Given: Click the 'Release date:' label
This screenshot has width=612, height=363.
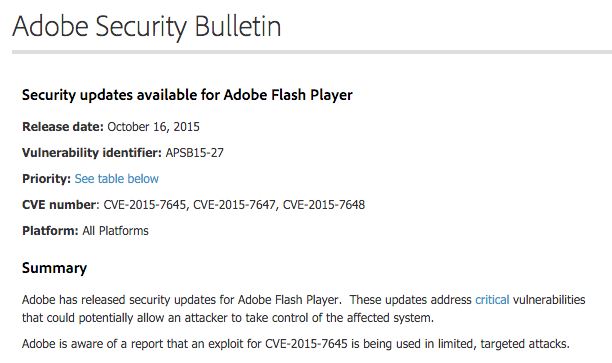Looking at the screenshot, I should coord(63,127).
